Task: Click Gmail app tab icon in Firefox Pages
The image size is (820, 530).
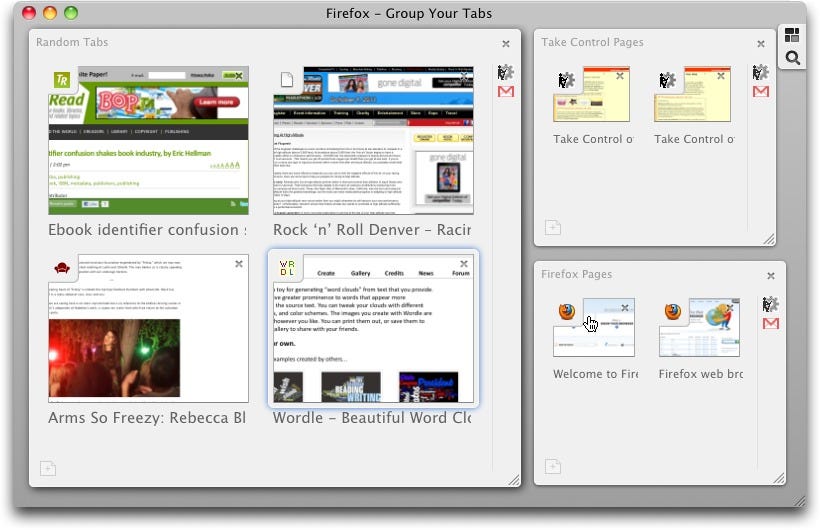Action: [x=771, y=324]
